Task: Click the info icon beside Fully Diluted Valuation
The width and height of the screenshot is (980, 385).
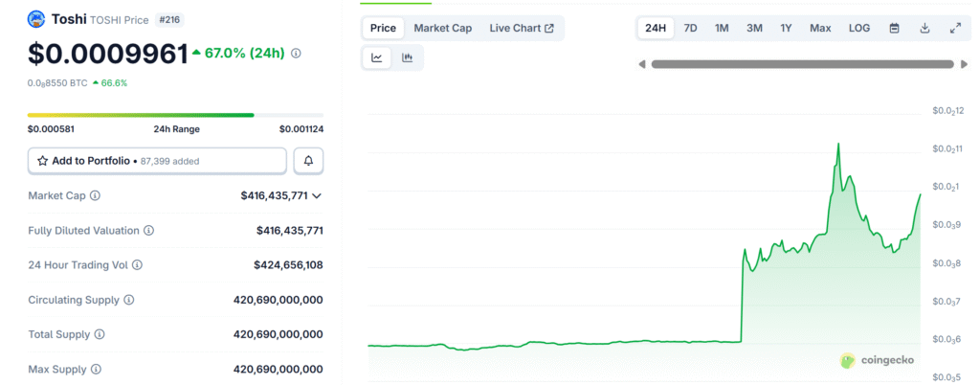Action: click(149, 231)
